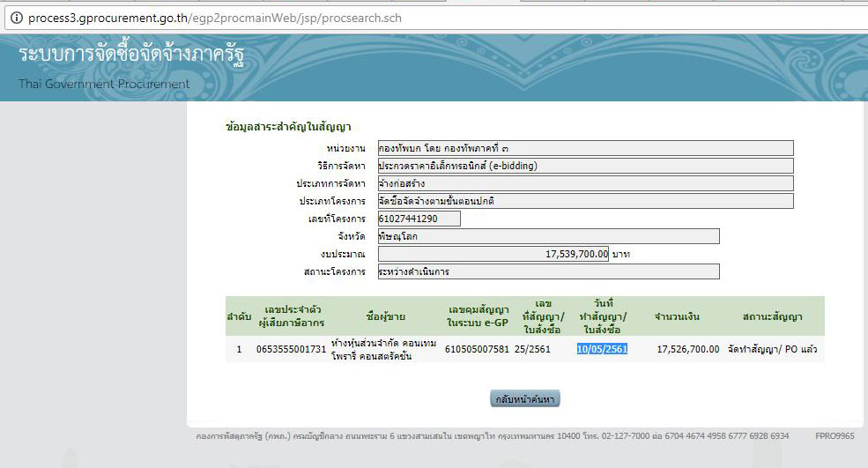The image size is (868, 468).
Task: Click the highlighted contract date 10/05/2561
Action: coord(602,349)
